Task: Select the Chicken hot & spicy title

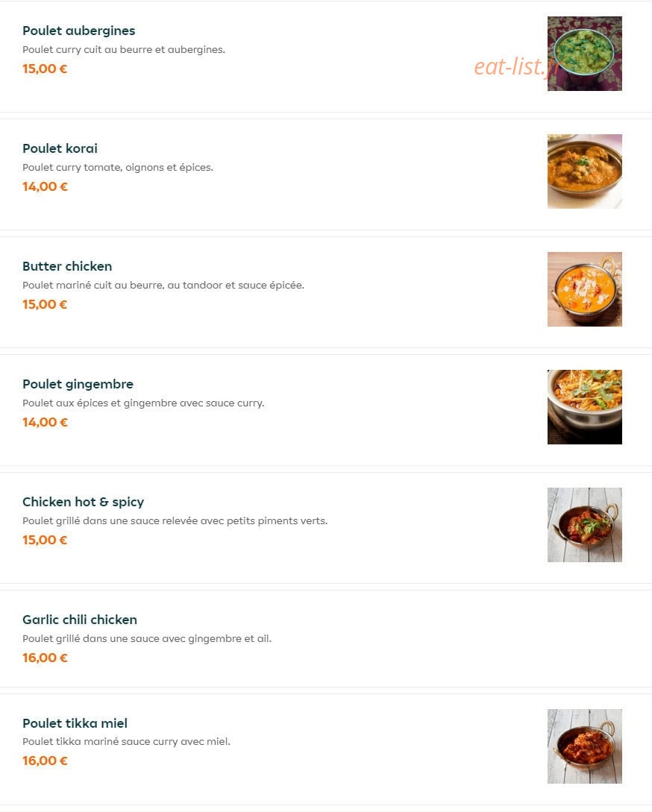Action: (84, 502)
